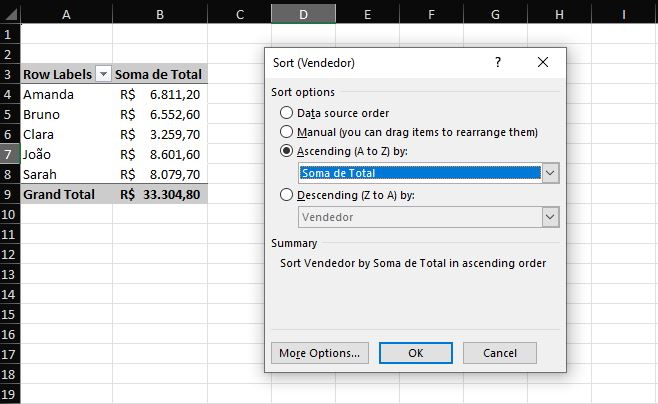The width and height of the screenshot is (658, 404).
Task: Open the Row Labels filter dropdown
Action: point(102,75)
